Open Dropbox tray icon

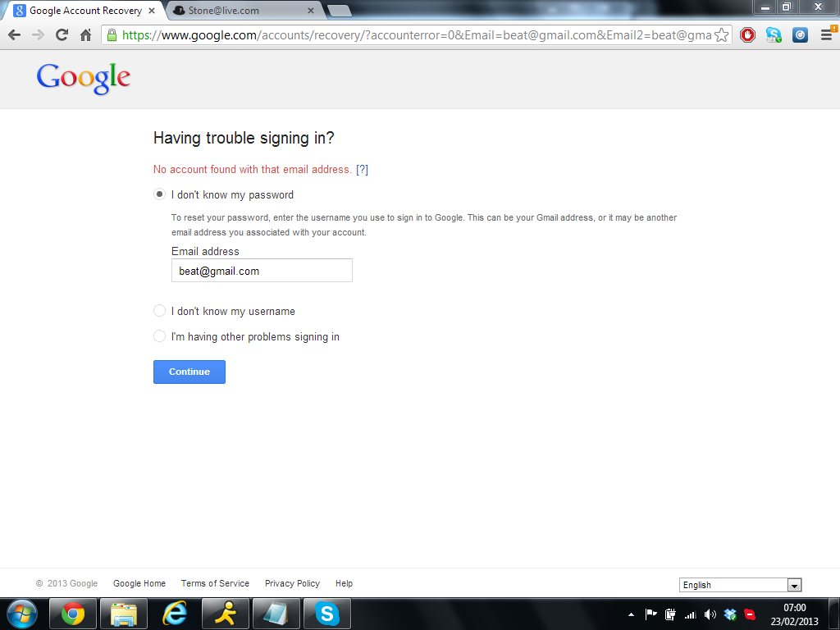point(729,614)
